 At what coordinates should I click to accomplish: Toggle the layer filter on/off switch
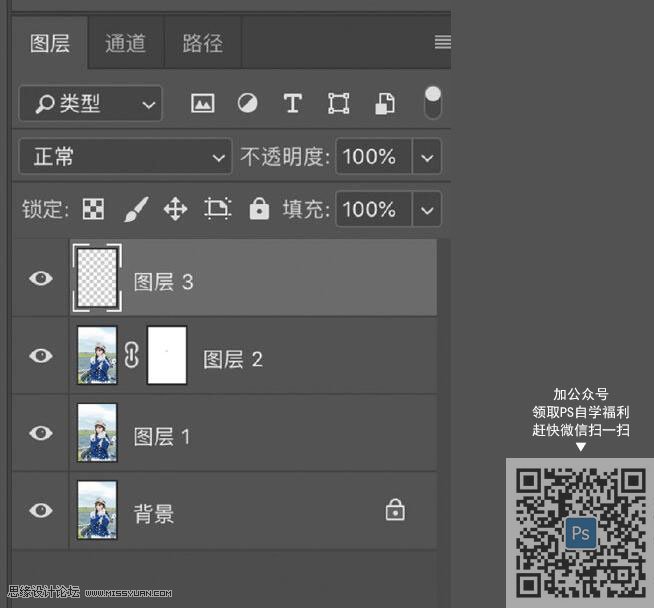pyautogui.click(x=433, y=101)
